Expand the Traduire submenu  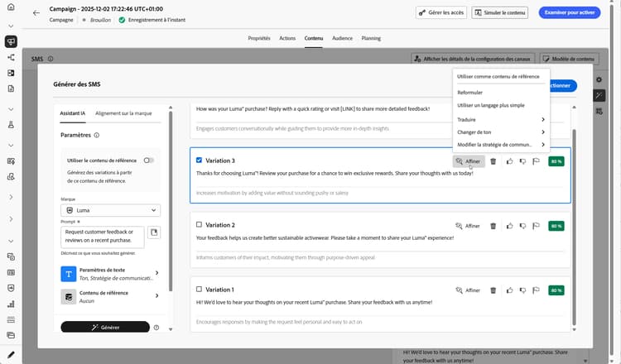click(501, 119)
